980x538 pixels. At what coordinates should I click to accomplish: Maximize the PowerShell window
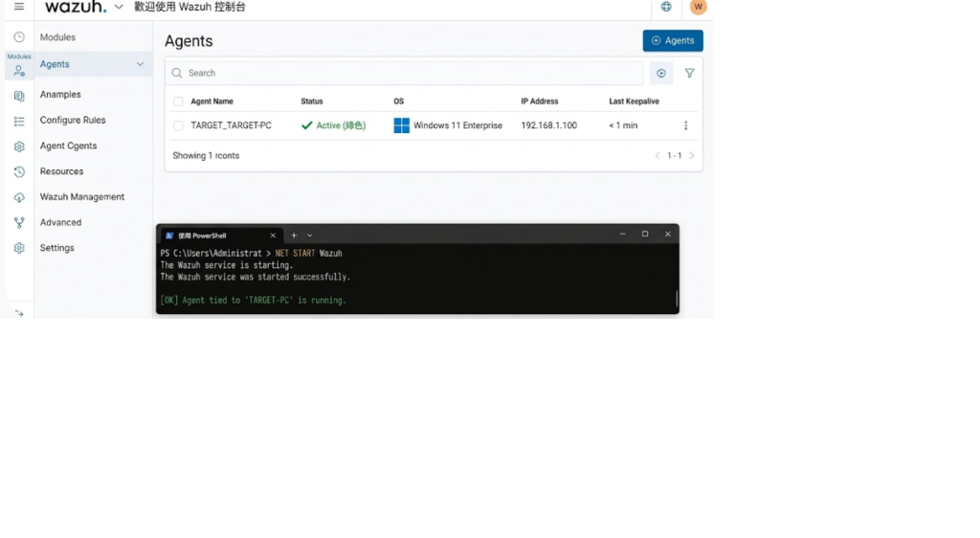coord(645,234)
